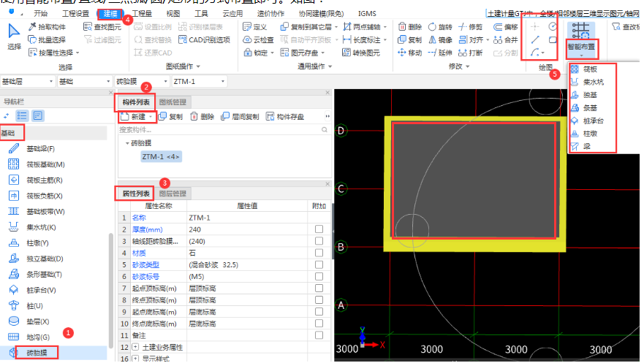Toggle 起点顶标高 附加 checkbox

pos(319,289)
